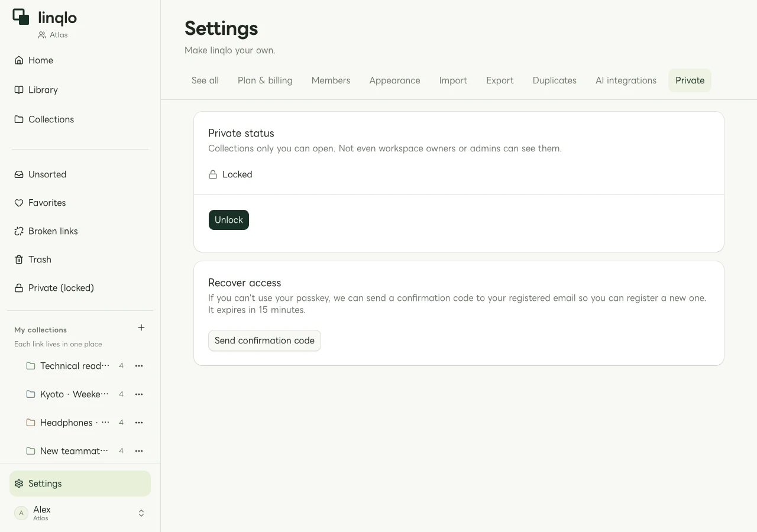The height and width of the screenshot is (532, 757).
Task: Open New teammate collection
Action: 75,451
